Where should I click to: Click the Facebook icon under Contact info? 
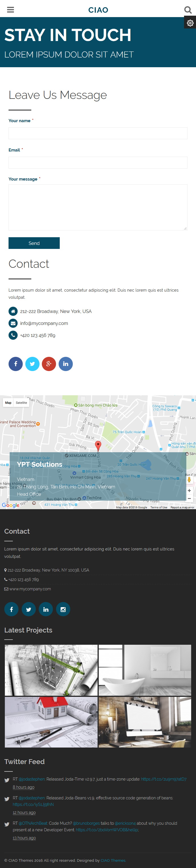coord(15,364)
